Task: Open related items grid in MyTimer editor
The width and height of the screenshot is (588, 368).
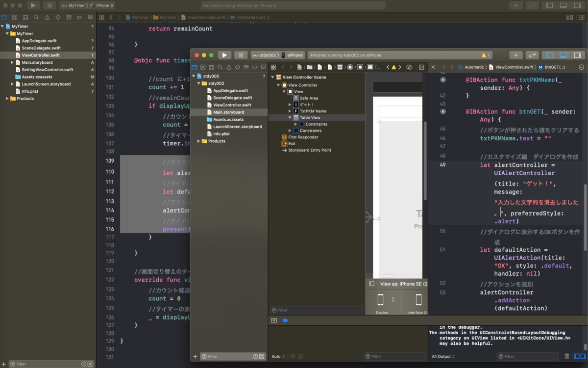Action: pyautogui.click(x=101, y=17)
